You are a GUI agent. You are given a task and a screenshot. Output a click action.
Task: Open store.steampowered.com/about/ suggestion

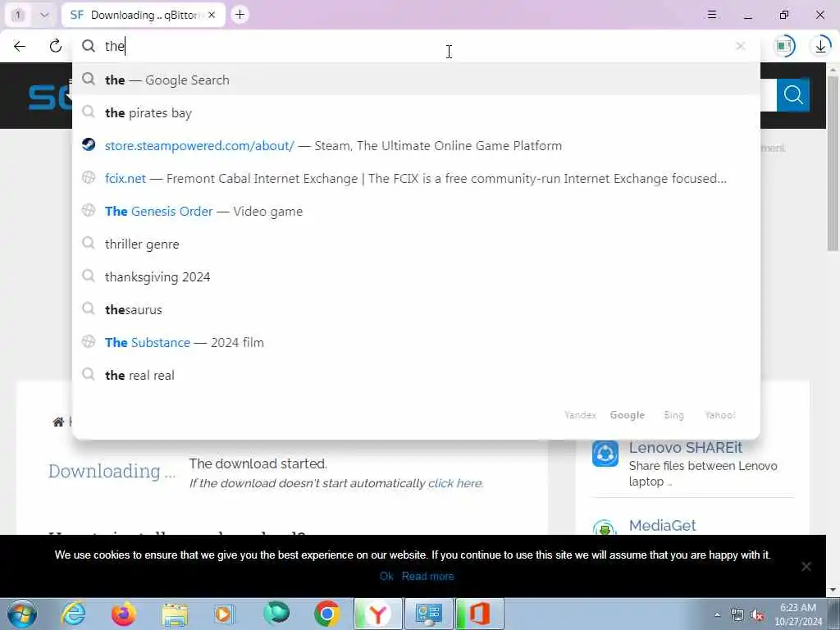point(416,146)
